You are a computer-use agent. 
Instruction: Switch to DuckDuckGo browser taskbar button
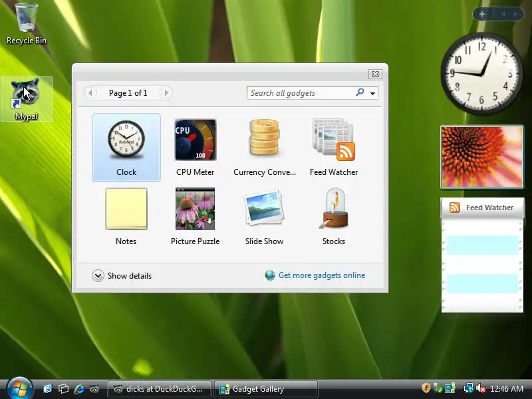(x=160, y=389)
